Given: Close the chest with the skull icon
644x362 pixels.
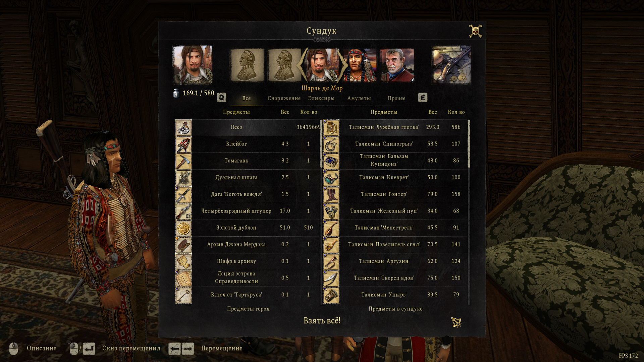Looking at the screenshot, I should pyautogui.click(x=475, y=31).
